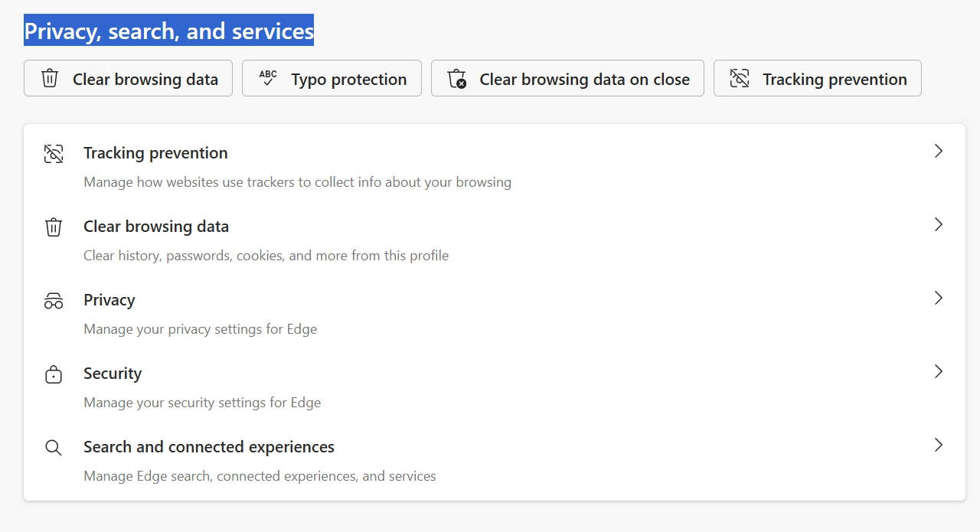Click the ABC icon on Typo protection button
Viewport: 980px width, 532px height.
267,77
